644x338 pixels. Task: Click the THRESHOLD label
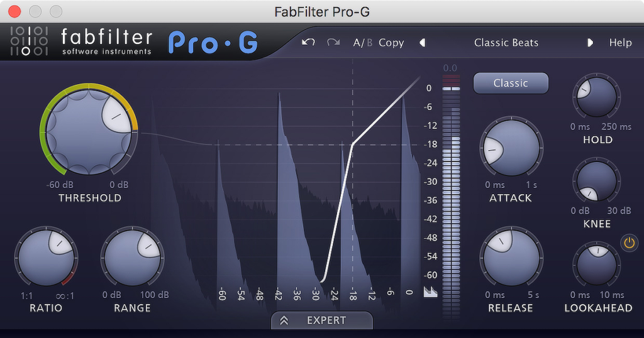tap(90, 198)
